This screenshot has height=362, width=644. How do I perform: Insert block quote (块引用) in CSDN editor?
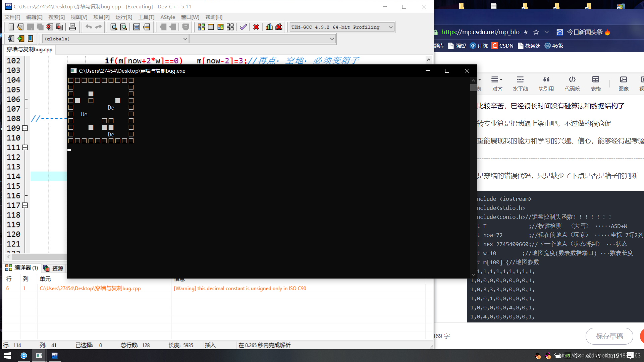[546, 83]
